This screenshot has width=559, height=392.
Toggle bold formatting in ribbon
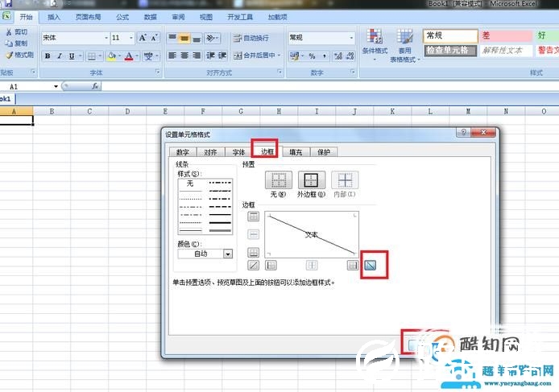click(x=48, y=56)
